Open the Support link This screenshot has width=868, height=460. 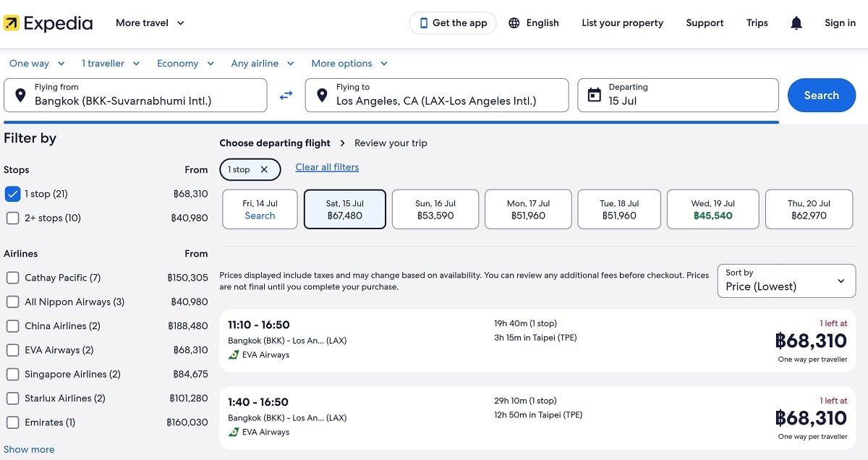pyautogui.click(x=705, y=23)
